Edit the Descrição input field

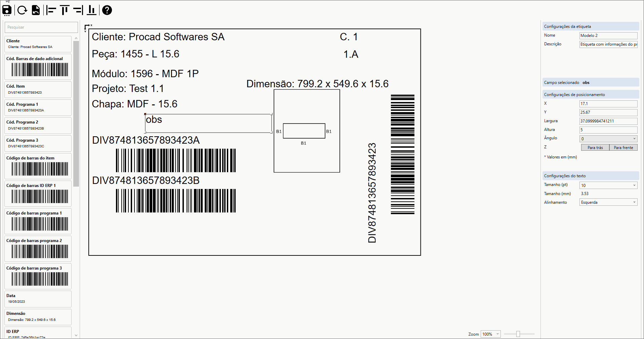tap(608, 44)
